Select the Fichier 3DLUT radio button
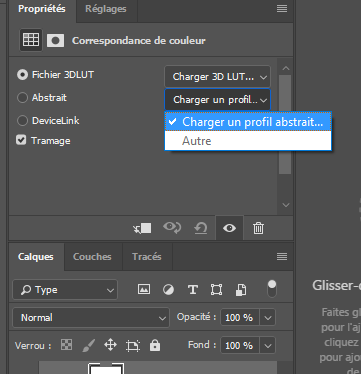This screenshot has height=374, width=361. tap(22, 75)
